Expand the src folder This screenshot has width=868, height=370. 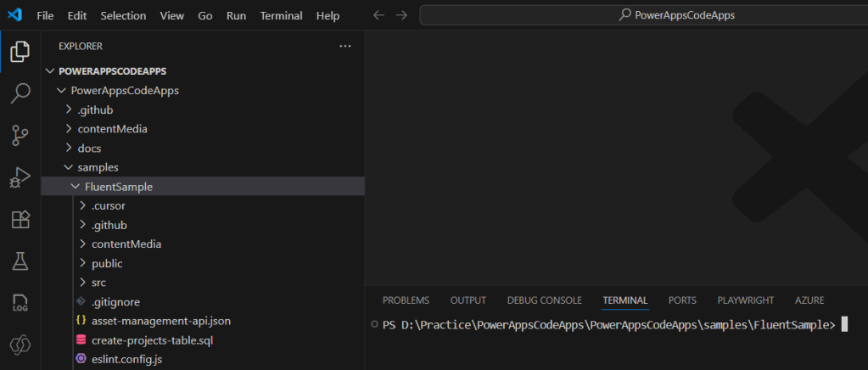[x=98, y=283]
